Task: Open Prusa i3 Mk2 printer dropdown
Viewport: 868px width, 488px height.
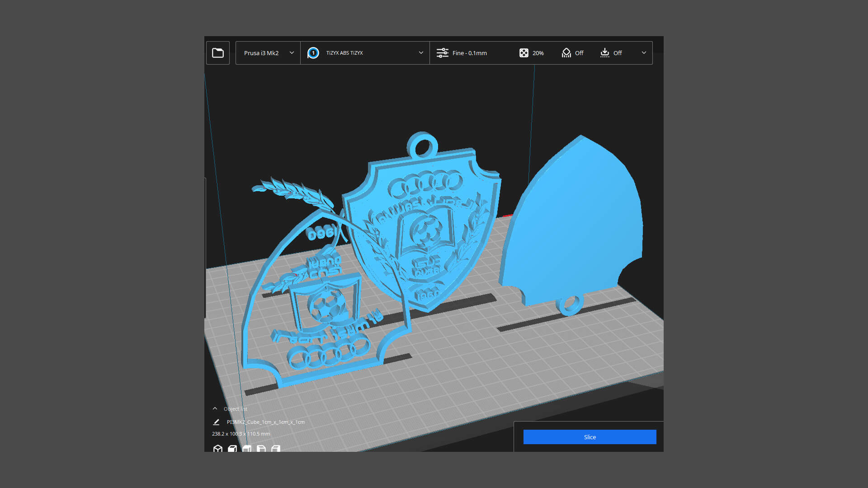Action: click(x=268, y=53)
